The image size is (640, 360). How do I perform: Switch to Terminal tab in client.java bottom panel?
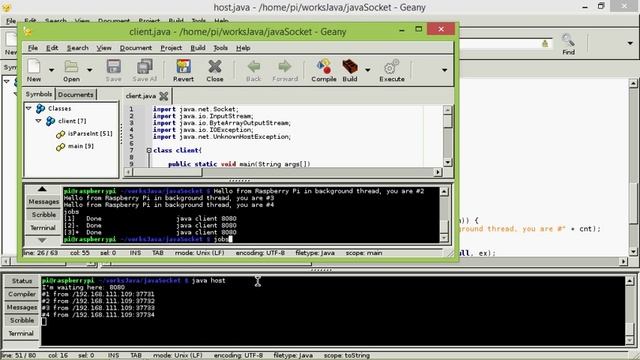coord(43,228)
